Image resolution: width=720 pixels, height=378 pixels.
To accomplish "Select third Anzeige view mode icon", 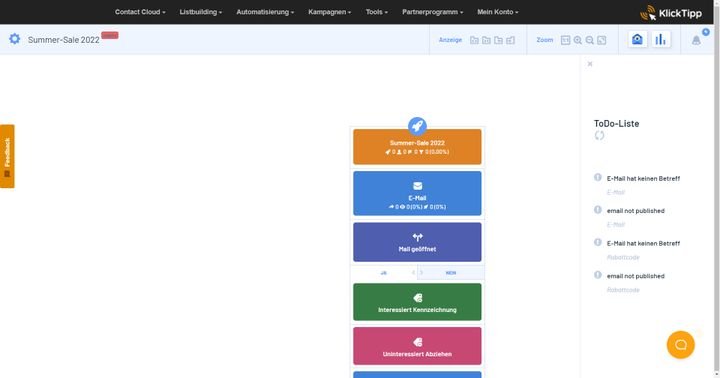I will click(498, 40).
